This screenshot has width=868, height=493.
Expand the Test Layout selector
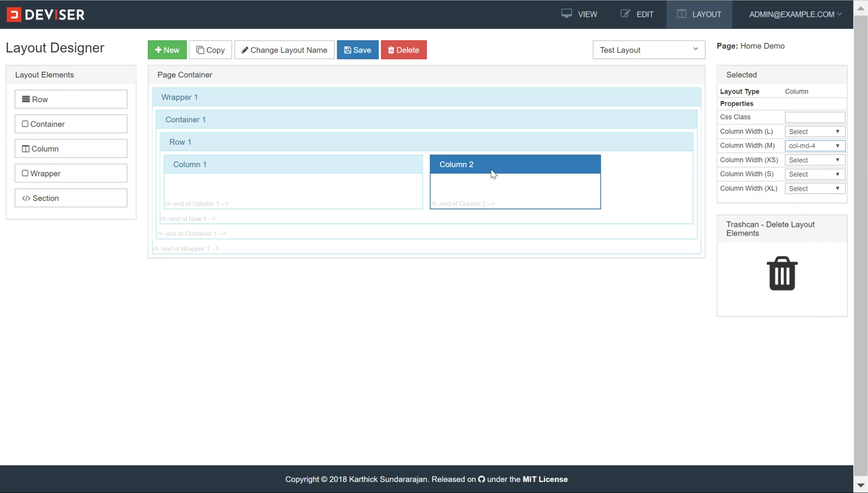[x=648, y=50]
